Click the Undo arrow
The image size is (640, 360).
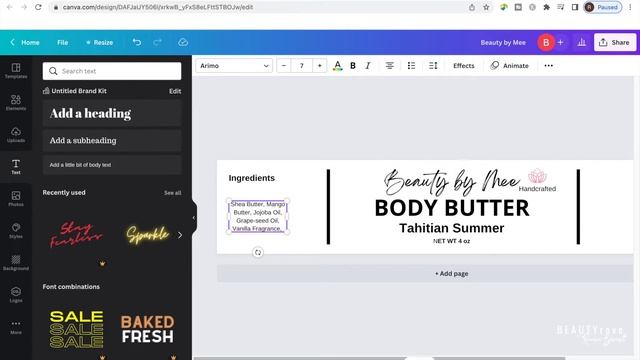137,42
